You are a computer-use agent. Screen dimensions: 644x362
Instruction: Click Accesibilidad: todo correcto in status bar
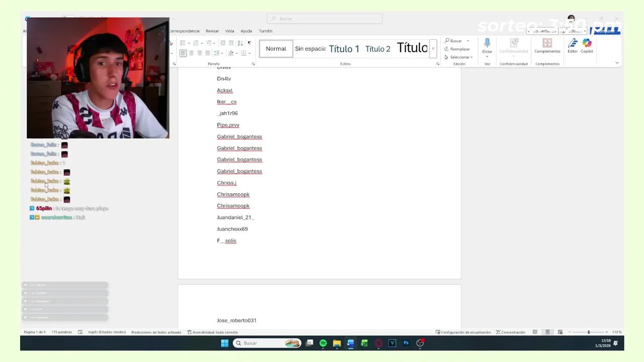[212, 332]
